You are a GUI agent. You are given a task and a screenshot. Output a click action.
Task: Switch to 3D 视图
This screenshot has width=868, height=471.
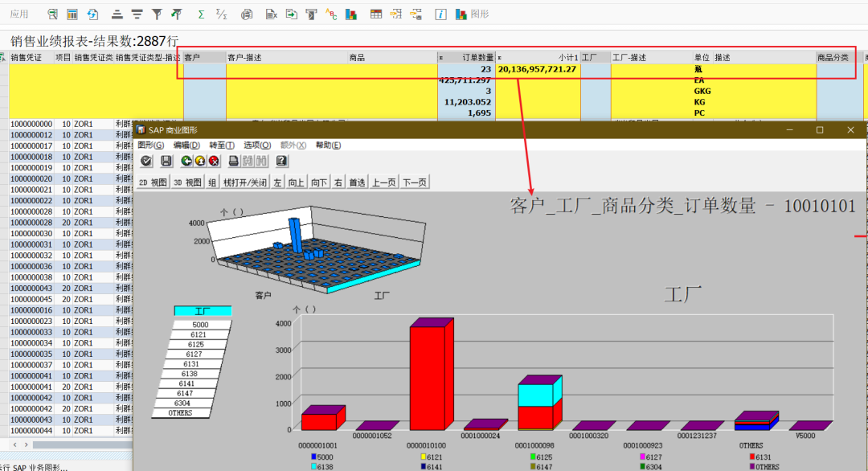187,182
